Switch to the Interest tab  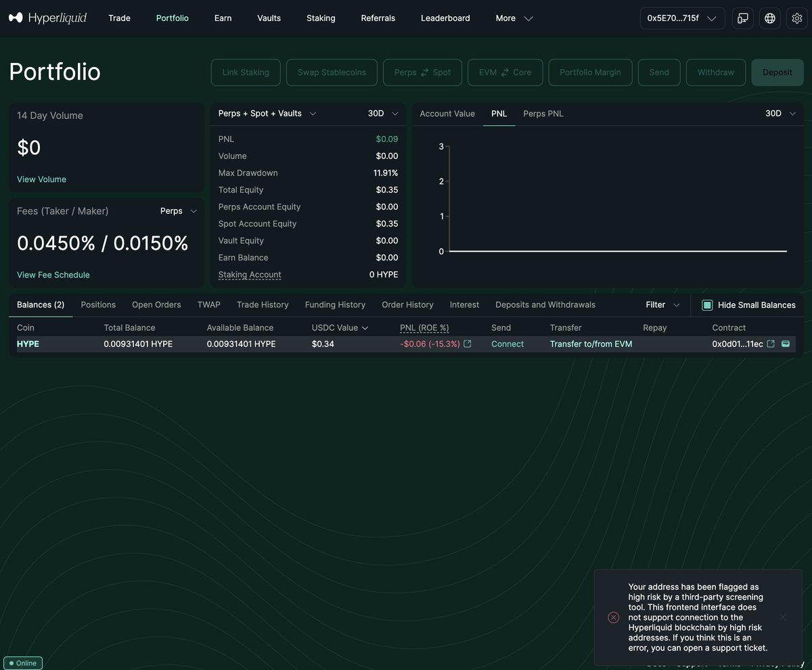(464, 305)
